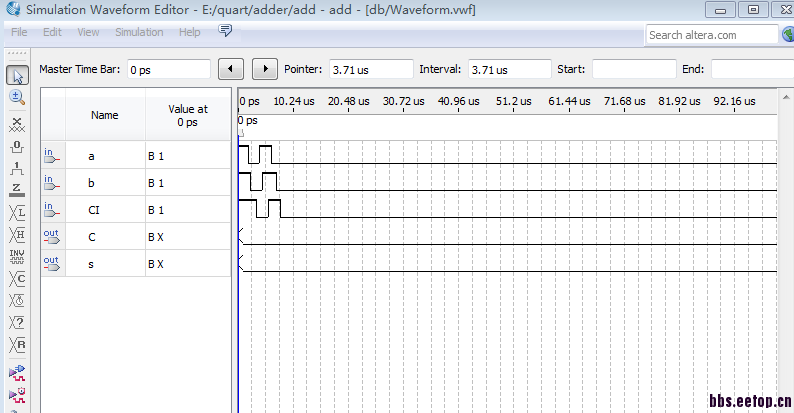The width and height of the screenshot is (794, 413).
Task: Click the Master Time Bar field
Action: point(169,69)
